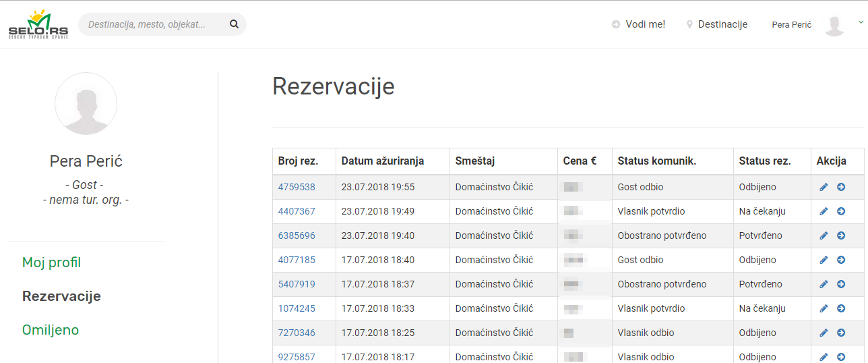Click the Vodi me! link
Image resolution: width=868 pixels, height=363 pixels.
tap(639, 24)
